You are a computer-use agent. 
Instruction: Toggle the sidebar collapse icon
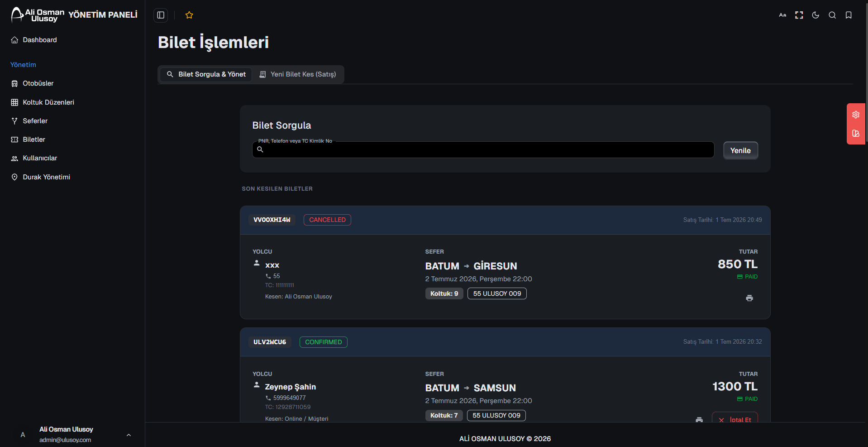coord(161,15)
